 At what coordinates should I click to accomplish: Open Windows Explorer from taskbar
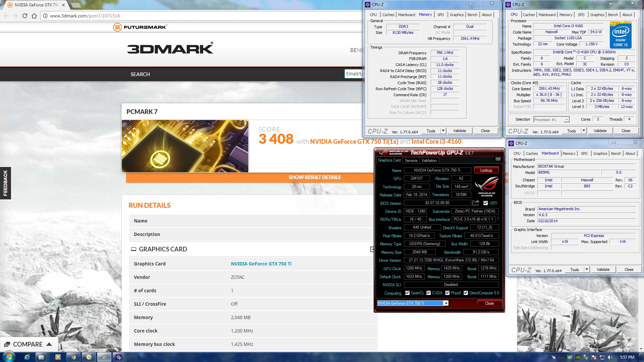(41, 357)
